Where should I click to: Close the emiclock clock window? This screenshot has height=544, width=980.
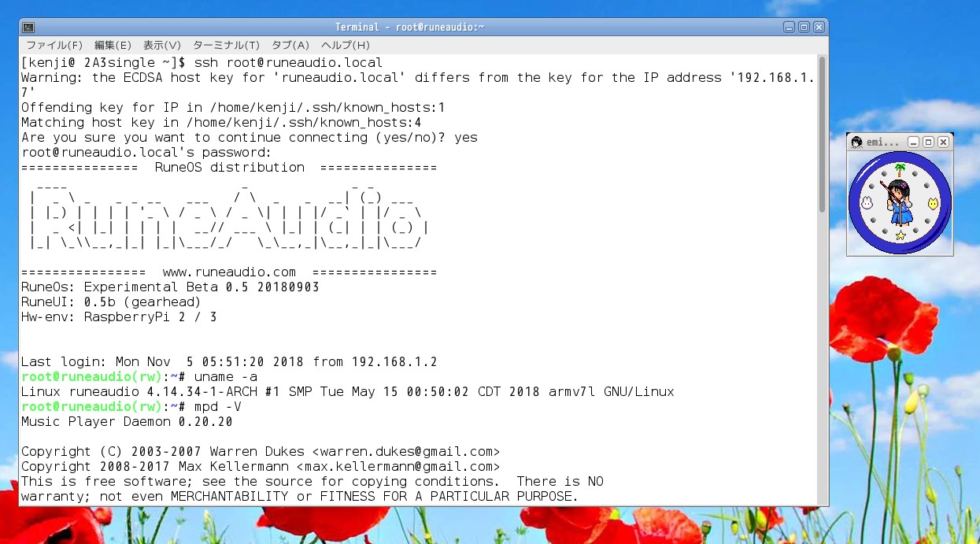tap(943, 142)
